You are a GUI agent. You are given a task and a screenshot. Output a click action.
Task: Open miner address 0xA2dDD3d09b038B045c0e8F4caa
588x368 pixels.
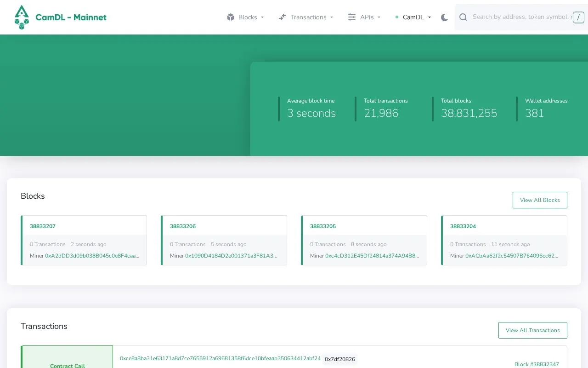tap(92, 256)
